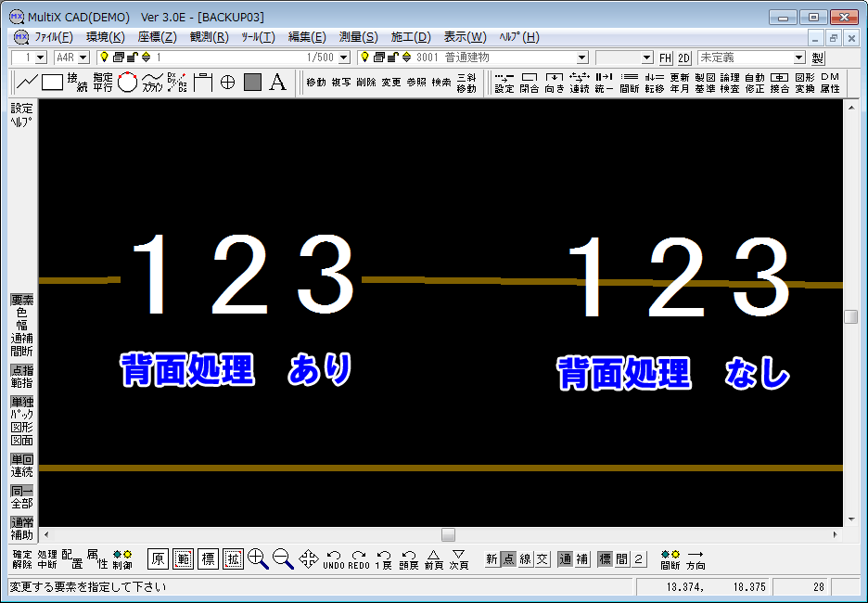The height and width of the screenshot is (603, 868).
Task: Toggle the 新 new point mode
Action: pyautogui.click(x=491, y=559)
